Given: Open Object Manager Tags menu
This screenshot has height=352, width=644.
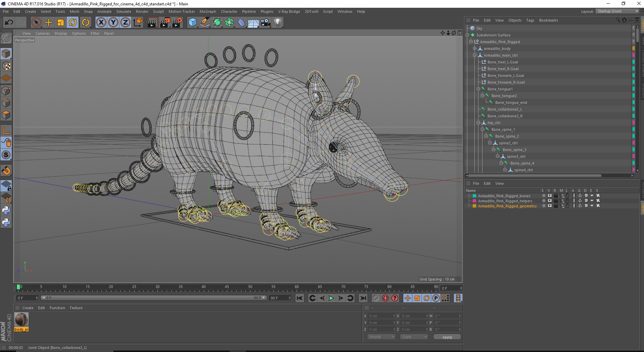Looking at the screenshot, I should (x=530, y=20).
